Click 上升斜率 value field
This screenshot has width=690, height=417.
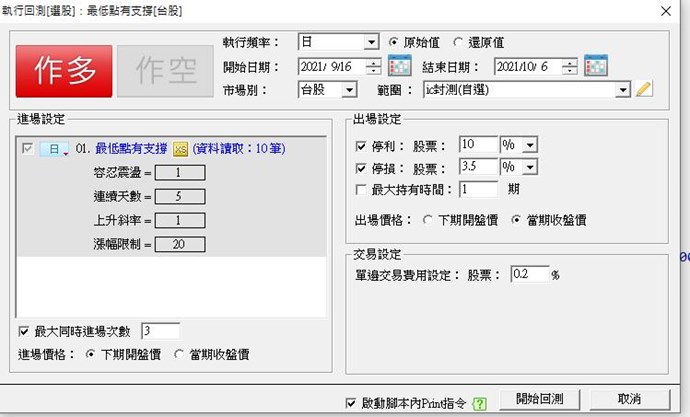(180, 220)
